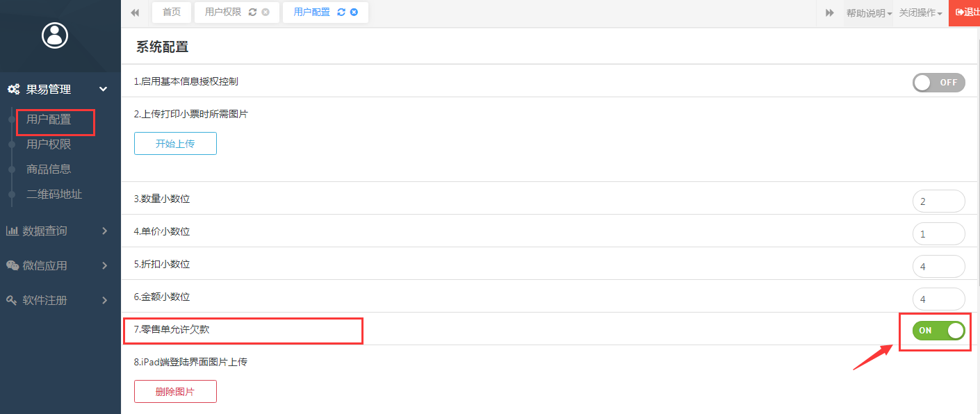Click the tab scroll-right double arrow icon
This screenshot has width=980, height=414.
[x=830, y=13]
